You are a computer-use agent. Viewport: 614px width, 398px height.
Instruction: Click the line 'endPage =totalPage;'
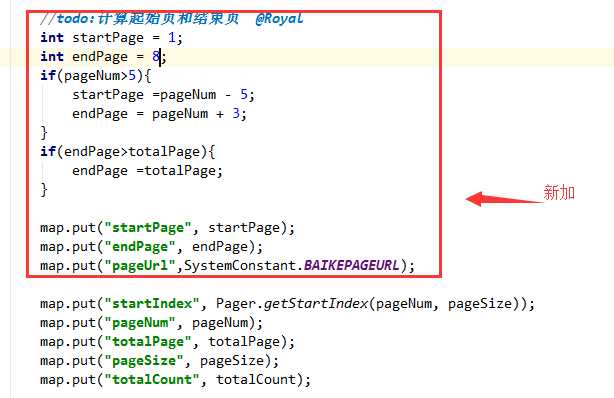[x=147, y=171]
